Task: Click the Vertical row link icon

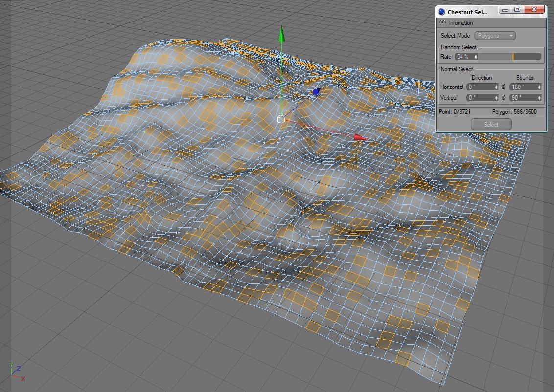Action: coord(504,98)
